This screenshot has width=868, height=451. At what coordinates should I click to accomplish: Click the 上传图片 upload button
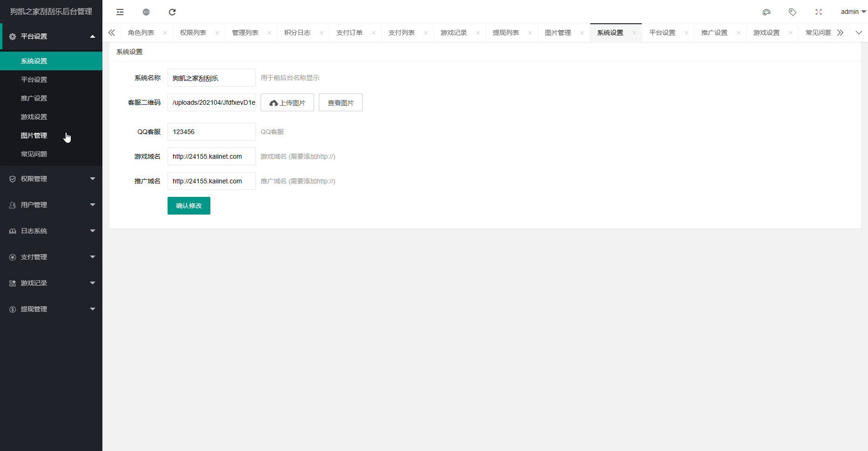click(287, 102)
